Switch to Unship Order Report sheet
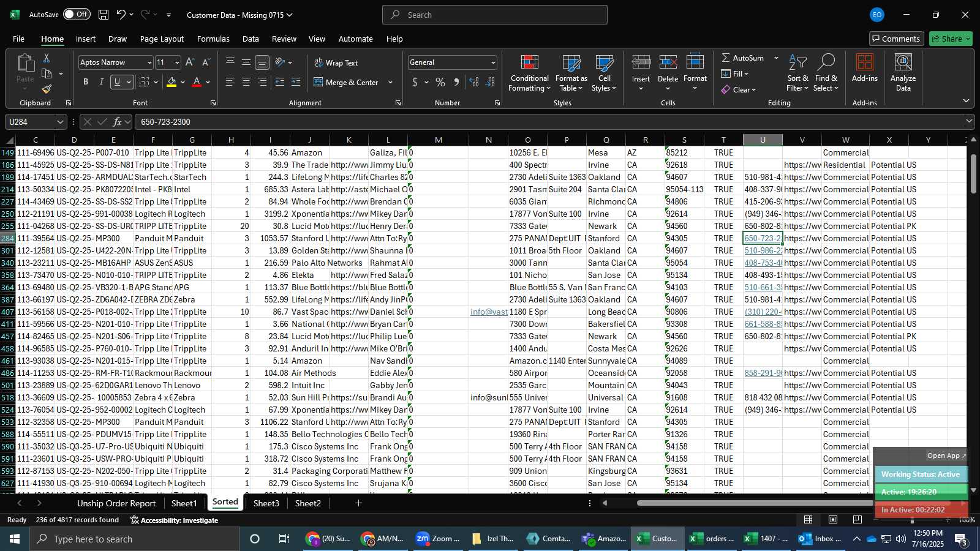This screenshot has width=980, height=551. click(116, 503)
